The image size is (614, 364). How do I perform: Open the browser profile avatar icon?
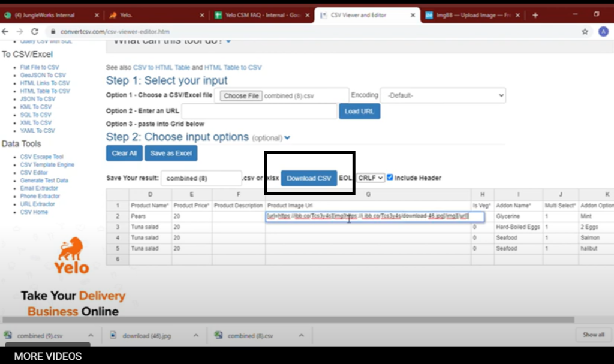click(603, 31)
